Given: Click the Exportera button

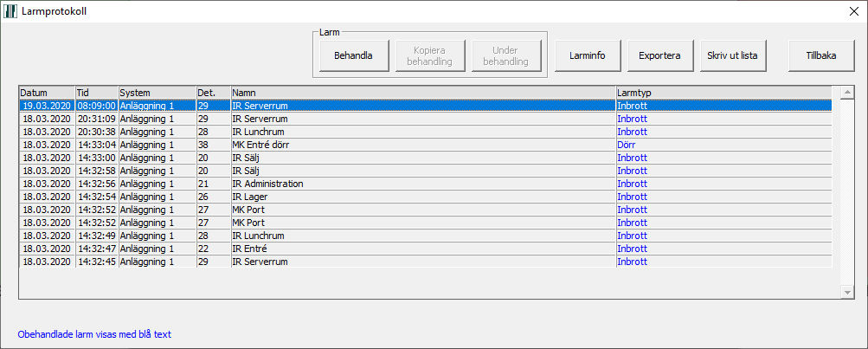Looking at the screenshot, I should [659, 55].
